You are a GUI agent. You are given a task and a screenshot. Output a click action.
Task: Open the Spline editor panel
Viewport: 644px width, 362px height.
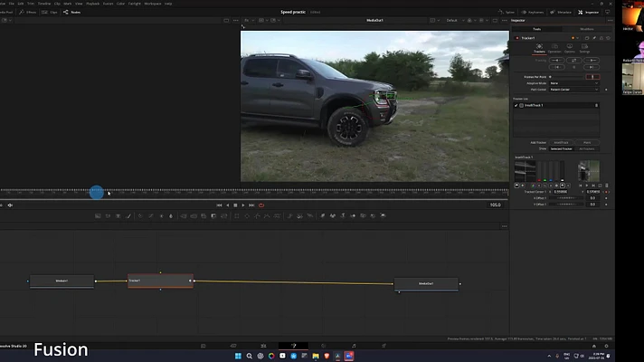[507, 12]
